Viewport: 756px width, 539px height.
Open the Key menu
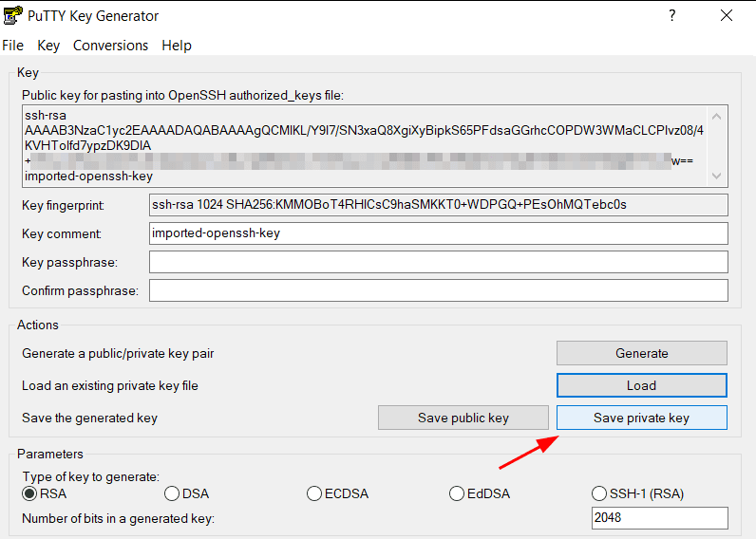click(x=48, y=46)
